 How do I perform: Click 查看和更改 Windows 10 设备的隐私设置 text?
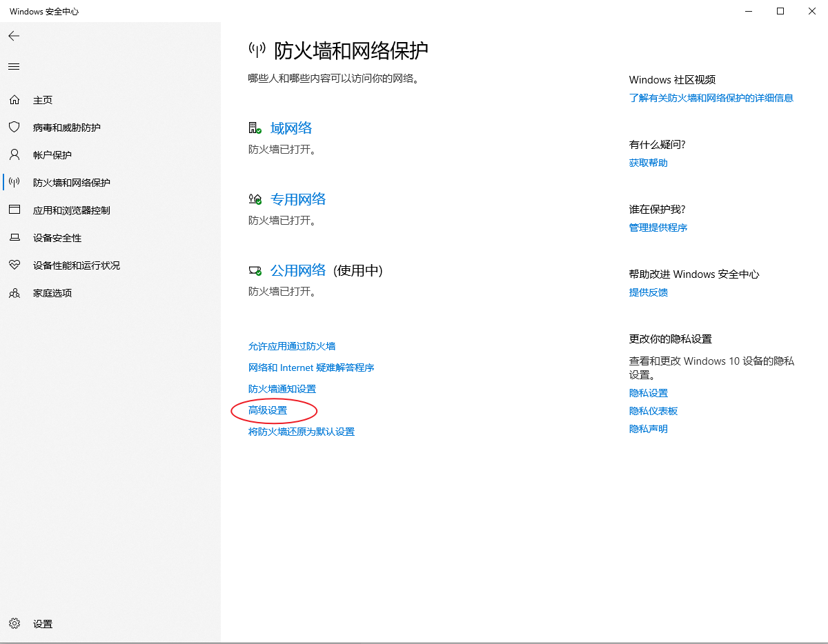[711, 368]
